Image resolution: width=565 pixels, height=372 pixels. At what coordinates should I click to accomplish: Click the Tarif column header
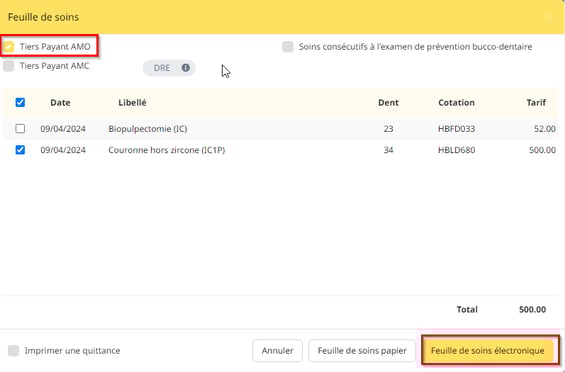point(536,103)
